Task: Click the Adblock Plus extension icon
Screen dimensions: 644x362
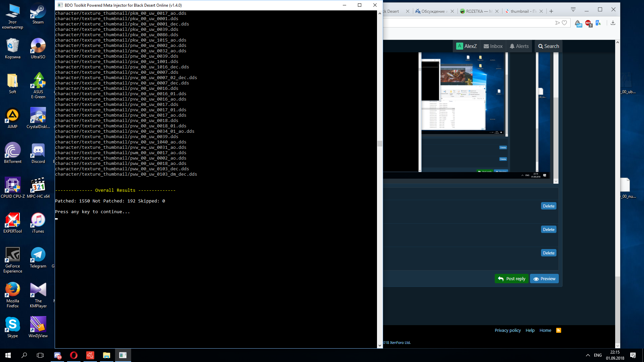Action: point(588,23)
